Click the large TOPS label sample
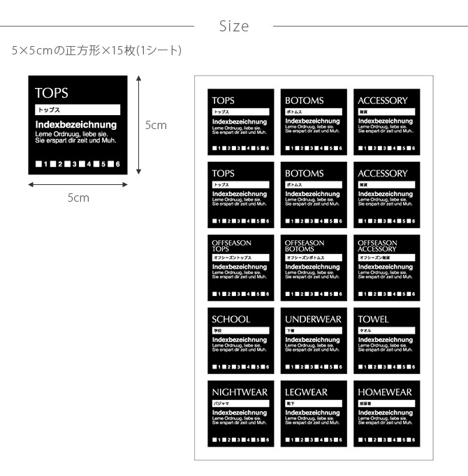The image size is (468, 476). tap(78, 126)
